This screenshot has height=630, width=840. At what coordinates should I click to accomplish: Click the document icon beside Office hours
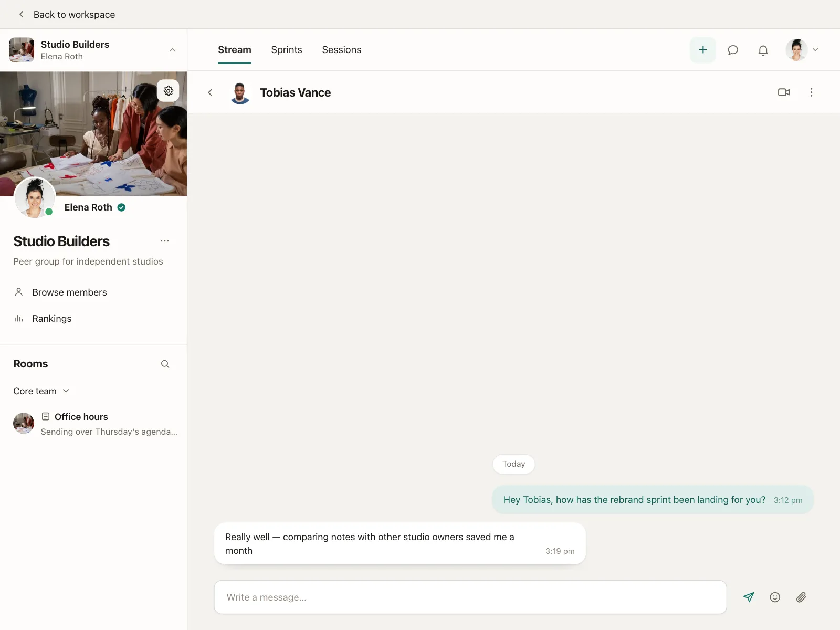click(x=46, y=416)
